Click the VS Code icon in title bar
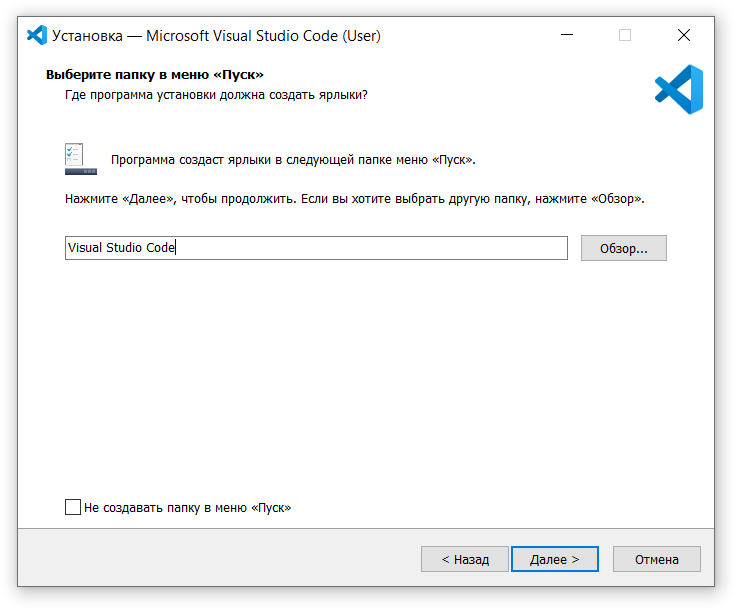Screen dimensions: 736x609 tap(37, 35)
